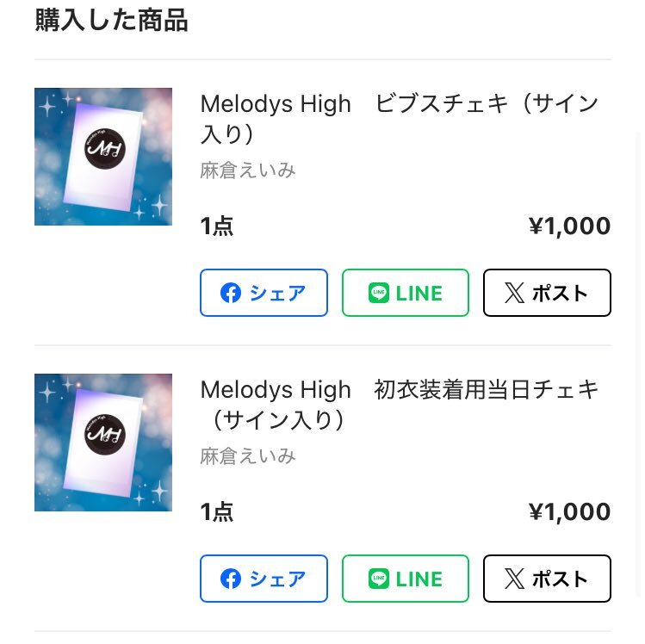The image size is (645, 644).
Task: Tap ポスト text on first item's X button
Action: point(560,294)
